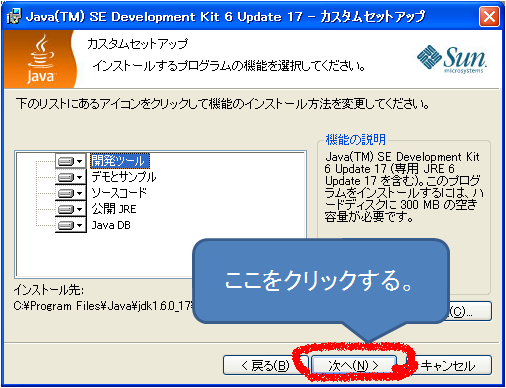Click the Java coffee cup logo
This screenshot has height=388, width=506.
[40, 59]
